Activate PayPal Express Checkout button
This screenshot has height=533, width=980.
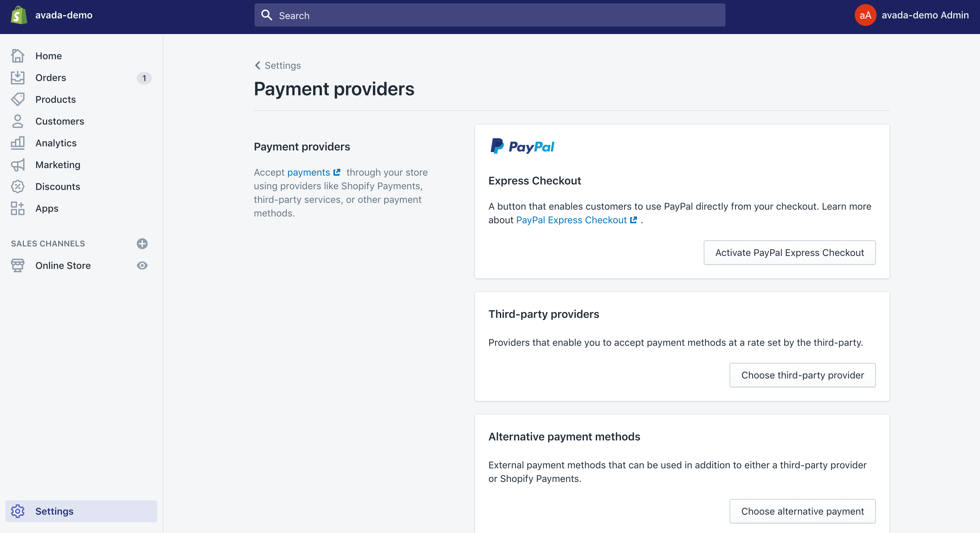pyautogui.click(x=790, y=252)
